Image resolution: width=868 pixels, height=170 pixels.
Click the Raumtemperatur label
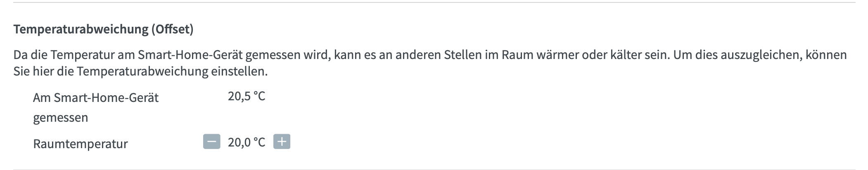[x=81, y=144]
